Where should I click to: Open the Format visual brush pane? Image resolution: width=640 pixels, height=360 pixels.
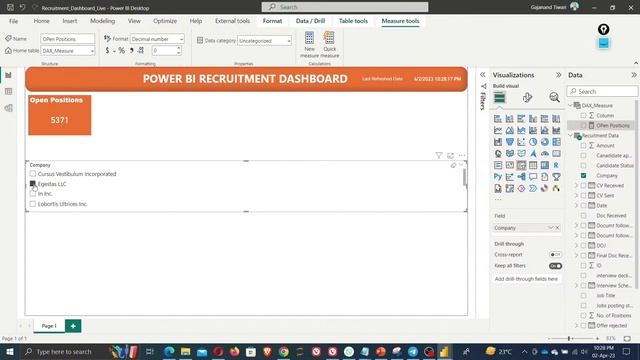527,98
